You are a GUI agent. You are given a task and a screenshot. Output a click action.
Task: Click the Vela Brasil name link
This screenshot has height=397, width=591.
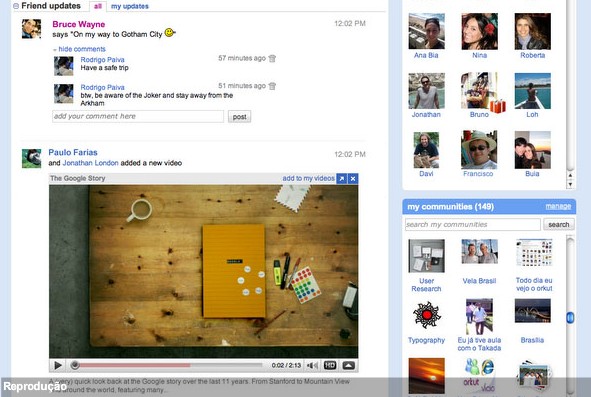click(x=479, y=281)
